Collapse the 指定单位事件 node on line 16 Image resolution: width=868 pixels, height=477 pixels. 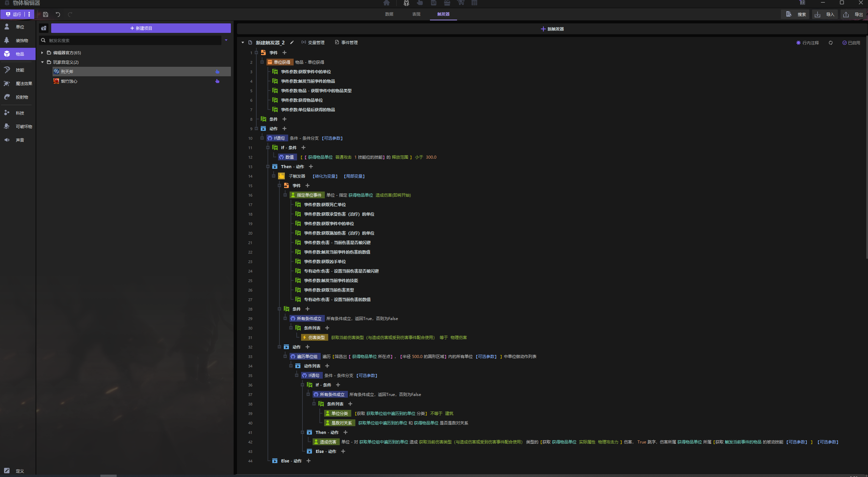[285, 195]
